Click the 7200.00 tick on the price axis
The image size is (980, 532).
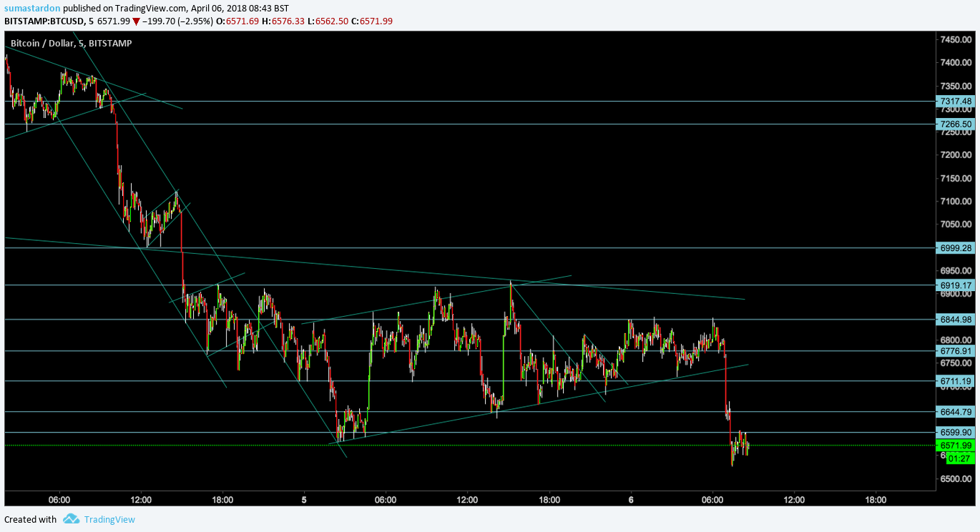pyautogui.click(x=956, y=155)
